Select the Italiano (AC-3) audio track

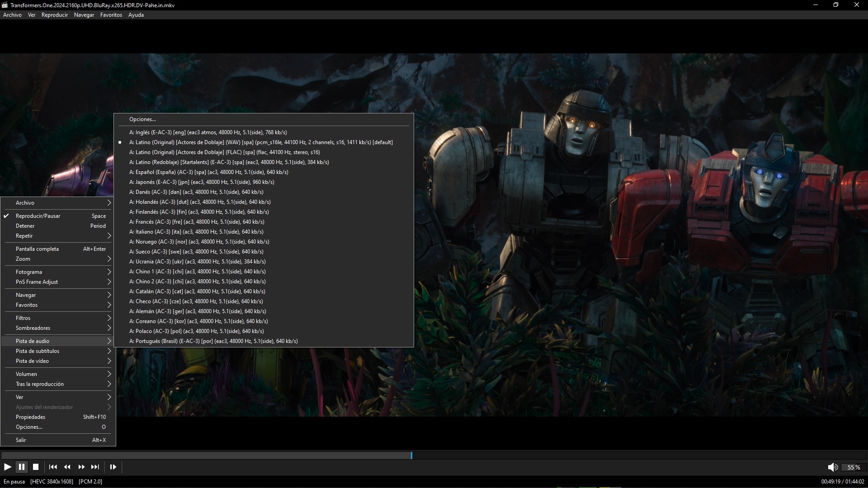tap(264, 232)
